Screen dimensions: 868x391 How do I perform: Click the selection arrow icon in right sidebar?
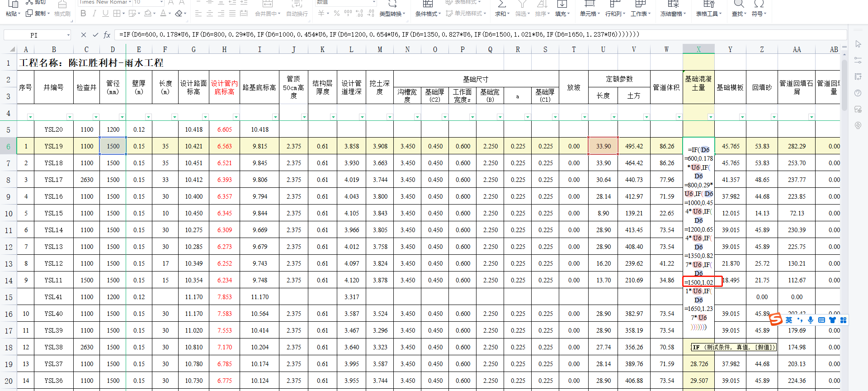(x=858, y=44)
